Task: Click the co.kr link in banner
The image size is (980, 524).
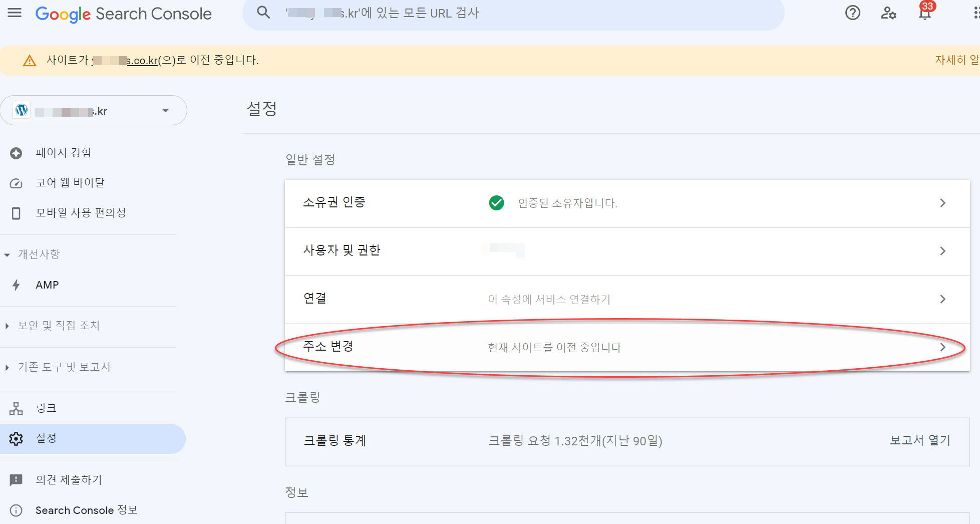Action: [125, 61]
